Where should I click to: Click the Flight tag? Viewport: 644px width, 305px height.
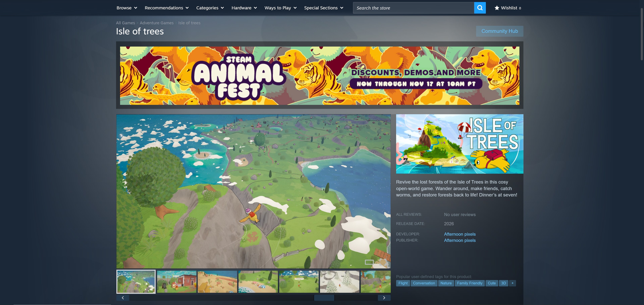403,283
